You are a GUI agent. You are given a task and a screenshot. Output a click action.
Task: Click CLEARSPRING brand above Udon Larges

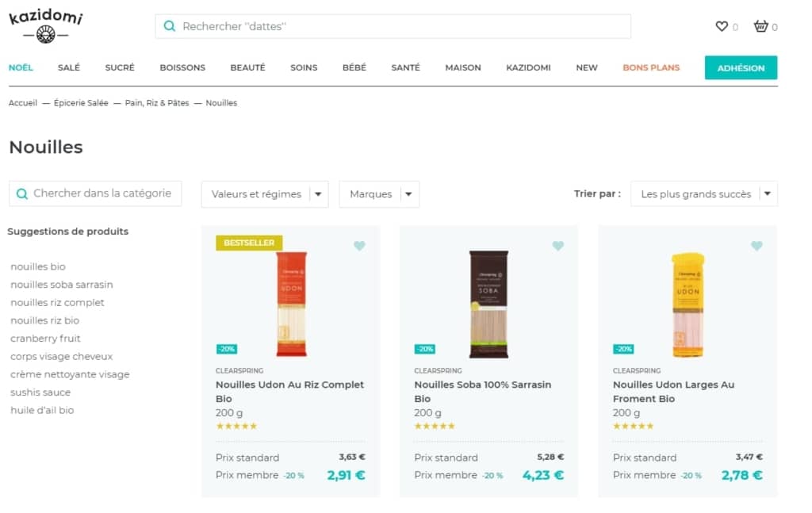click(x=637, y=370)
